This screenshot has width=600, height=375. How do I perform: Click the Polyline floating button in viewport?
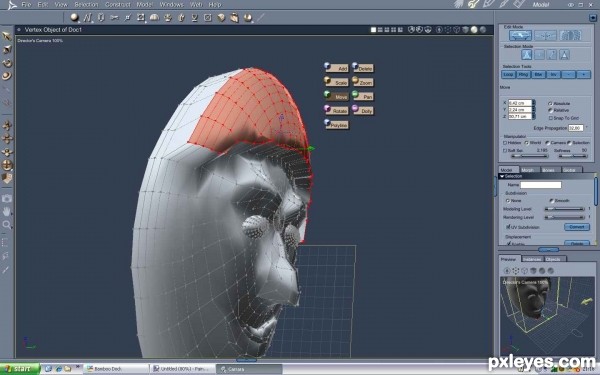pos(336,125)
